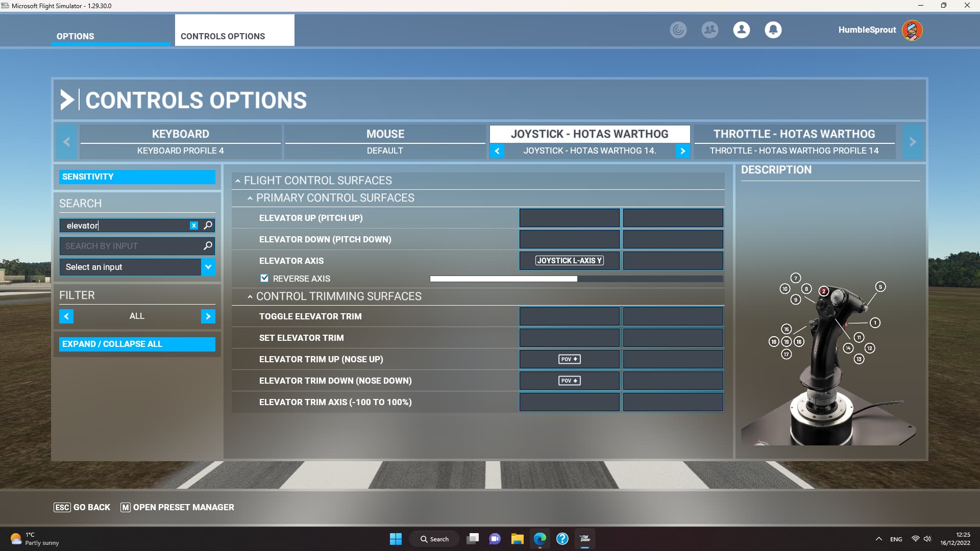Click Expand / Collapse All button

pos(137,344)
